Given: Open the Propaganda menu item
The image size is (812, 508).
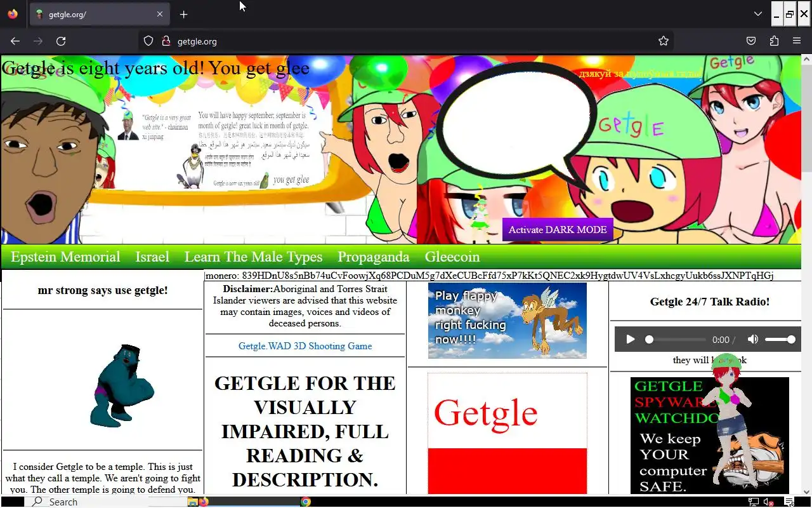Looking at the screenshot, I should (374, 257).
